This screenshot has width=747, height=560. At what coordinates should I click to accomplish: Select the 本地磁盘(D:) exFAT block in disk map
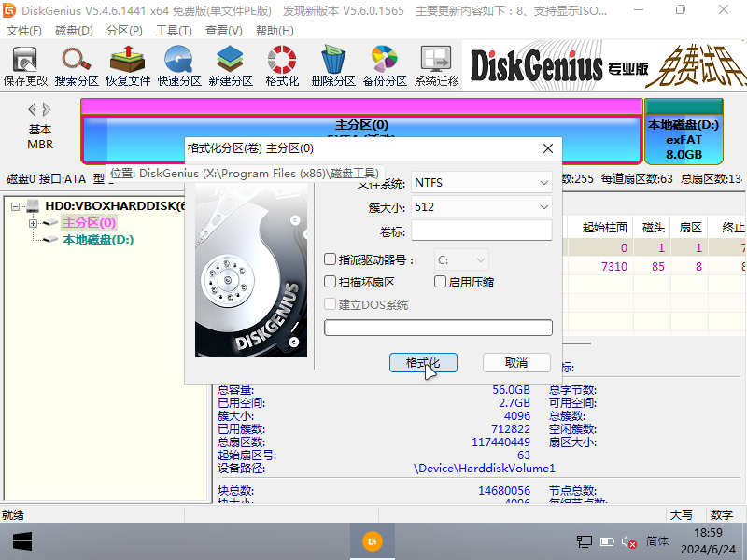(684, 132)
